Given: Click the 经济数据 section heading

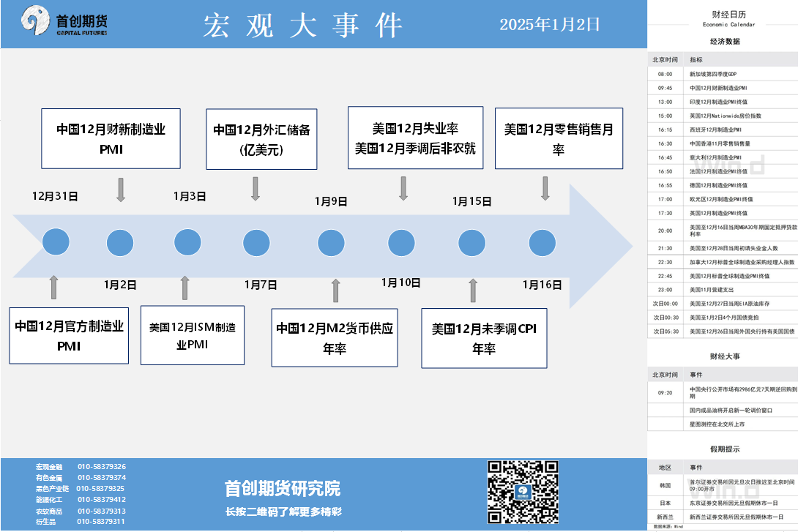Looking at the screenshot, I should tap(725, 42).
